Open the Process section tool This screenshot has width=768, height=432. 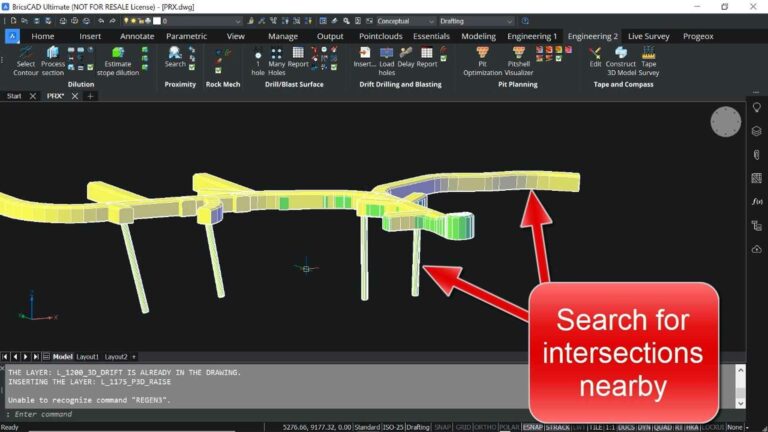click(53, 58)
